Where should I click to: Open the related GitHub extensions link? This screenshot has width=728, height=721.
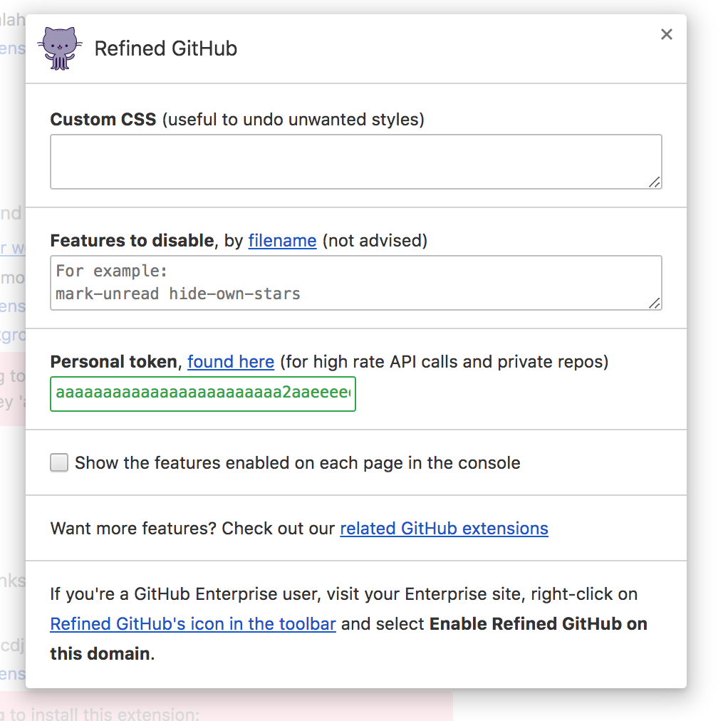point(444,529)
